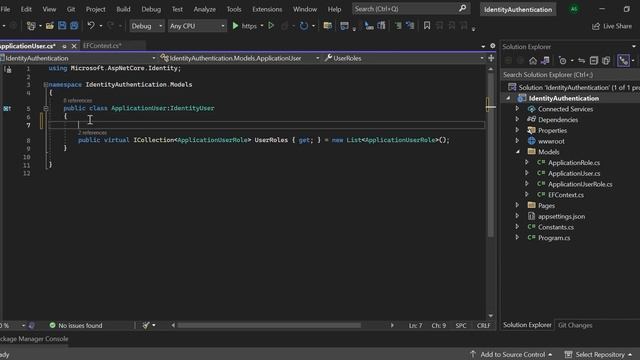The image size is (640, 360).
Task: Click Start Without Debugging outline play icon
Action: click(x=271, y=26)
